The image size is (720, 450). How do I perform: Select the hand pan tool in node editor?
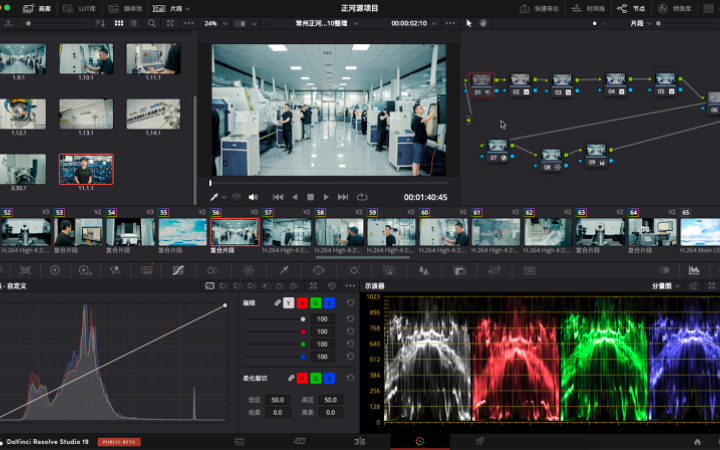click(x=483, y=23)
